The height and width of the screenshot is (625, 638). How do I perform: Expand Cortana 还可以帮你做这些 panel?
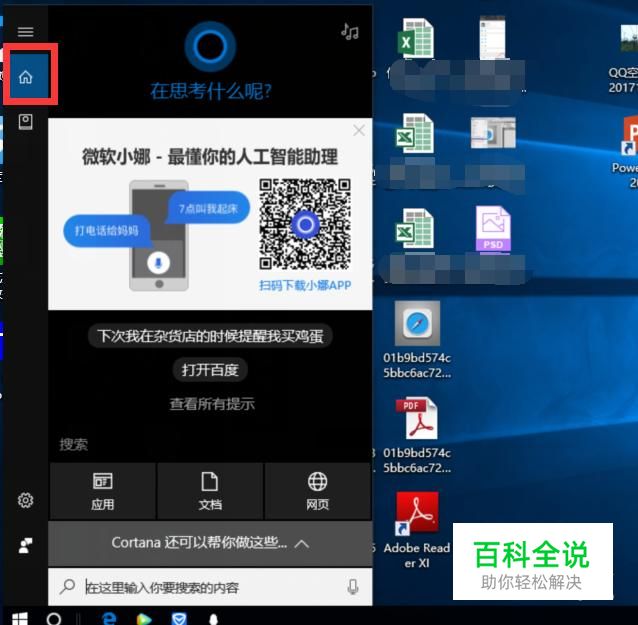(210, 543)
